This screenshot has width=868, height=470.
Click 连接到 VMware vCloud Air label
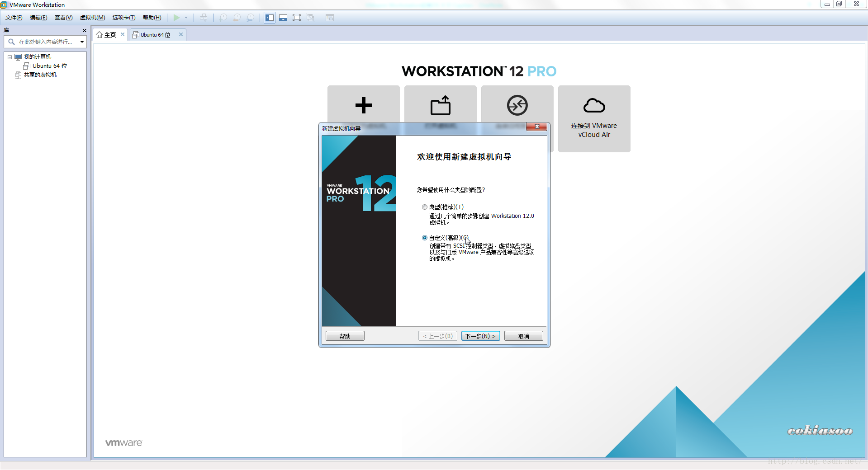(594, 130)
